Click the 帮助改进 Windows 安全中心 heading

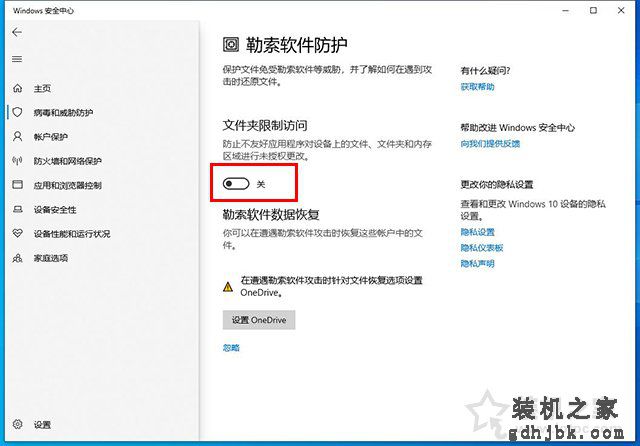click(518, 128)
